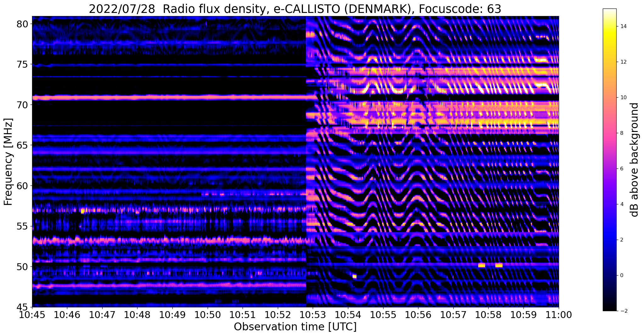Click the 70 MHz frequency tick label
This screenshot has width=644, height=336.
coord(22,105)
